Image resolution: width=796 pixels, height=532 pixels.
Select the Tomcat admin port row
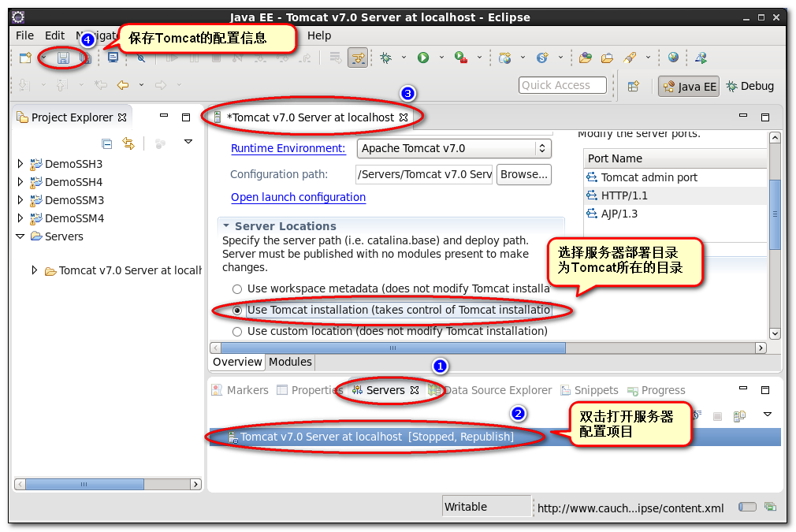click(x=675, y=177)
